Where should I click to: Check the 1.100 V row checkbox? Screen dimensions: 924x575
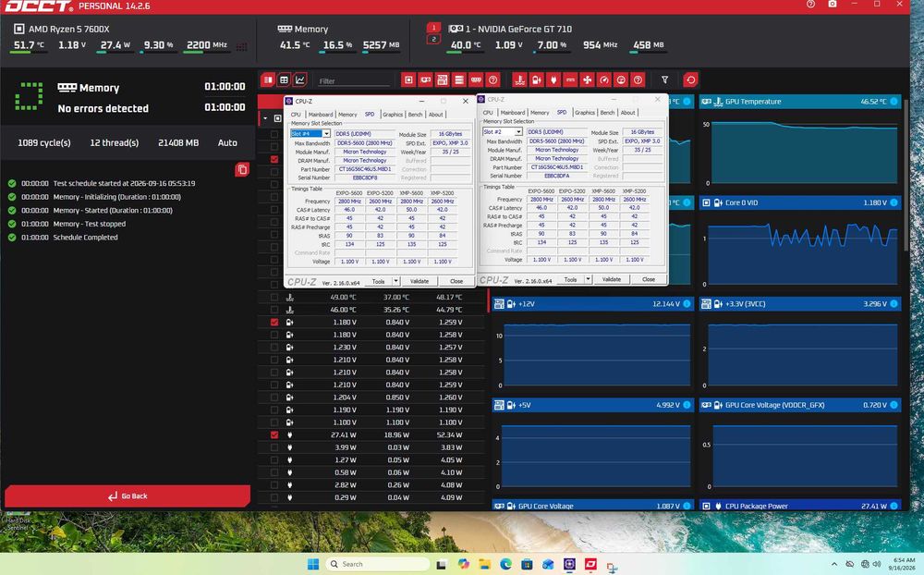(274, 422)
